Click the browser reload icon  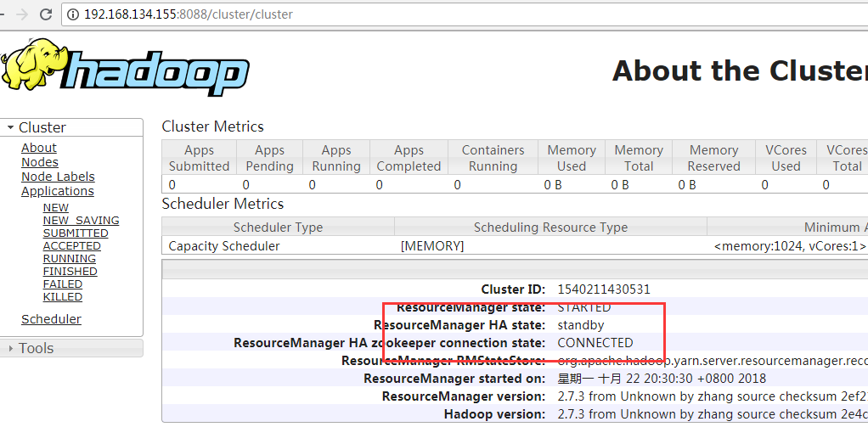tap(46, 14)
